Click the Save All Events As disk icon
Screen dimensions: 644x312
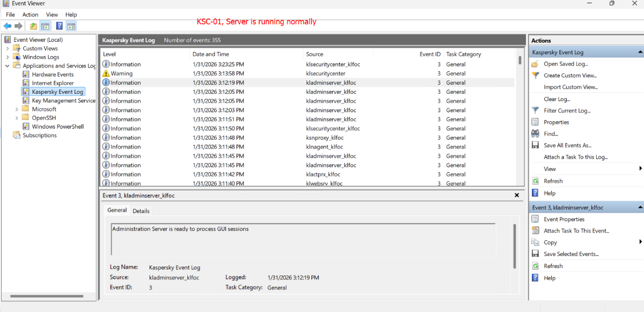pos(535,145)
